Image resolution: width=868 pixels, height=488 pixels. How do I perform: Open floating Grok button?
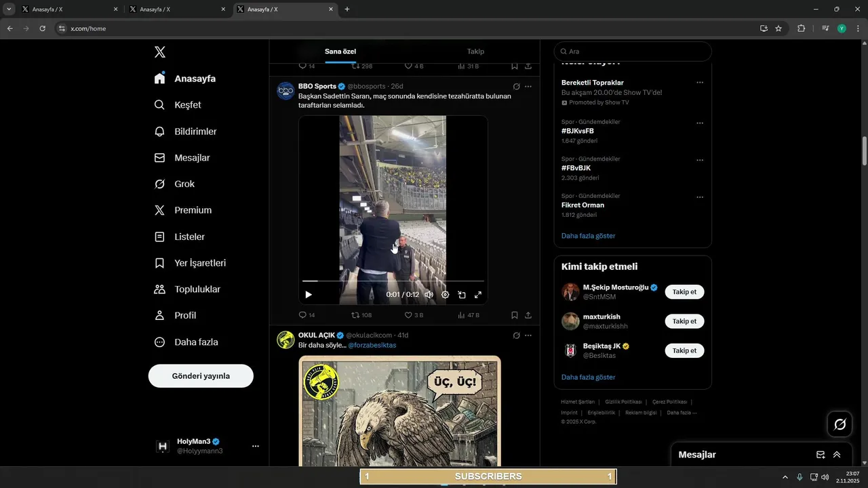(x=840, y=424)
